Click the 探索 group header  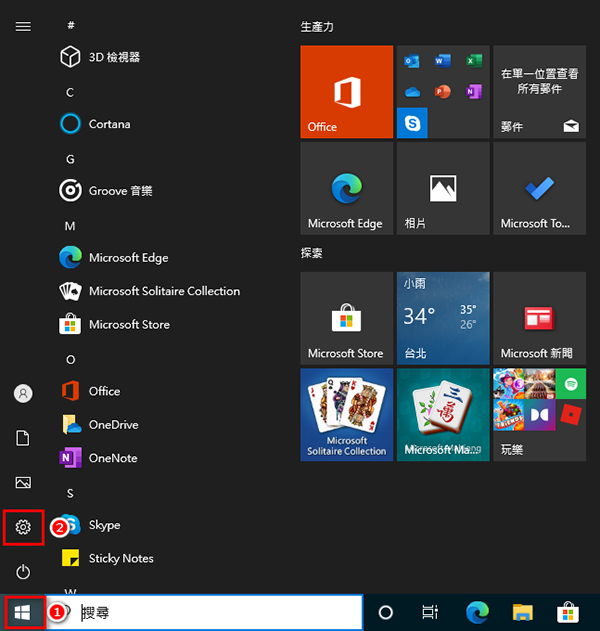[x=311, y=253]
